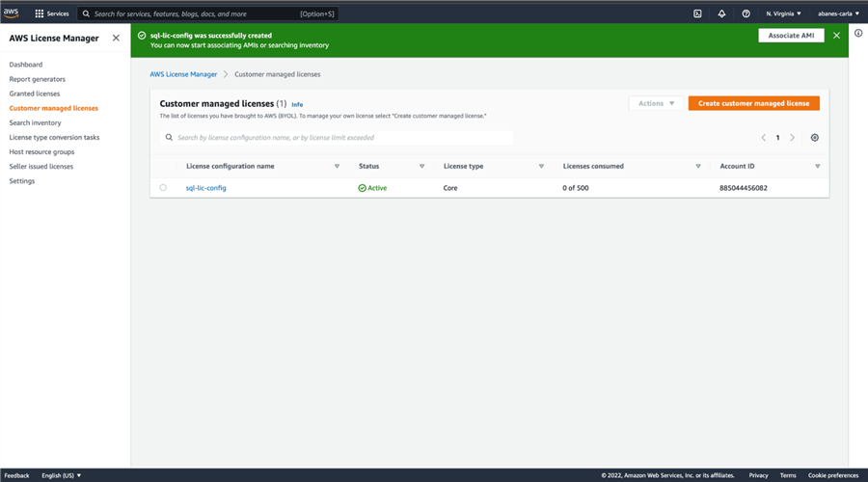
Task: Sort by Status column arrow
Action: click(x=421, y=166)
